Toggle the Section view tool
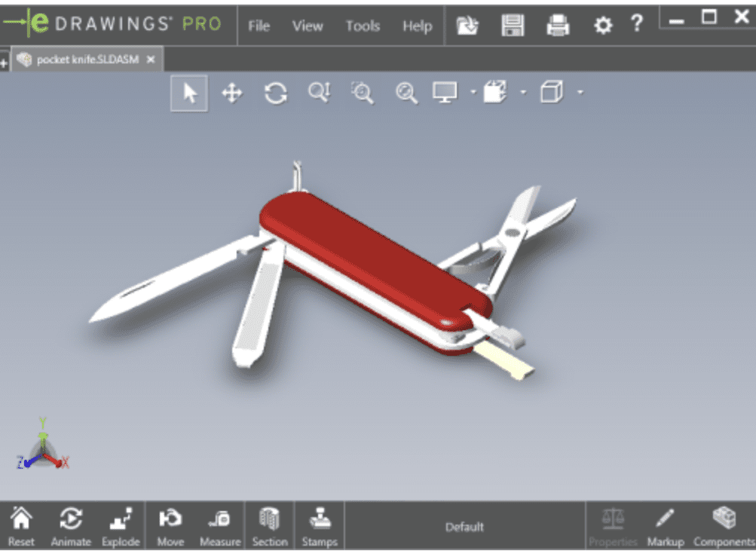756x551 pixels. 269,525
